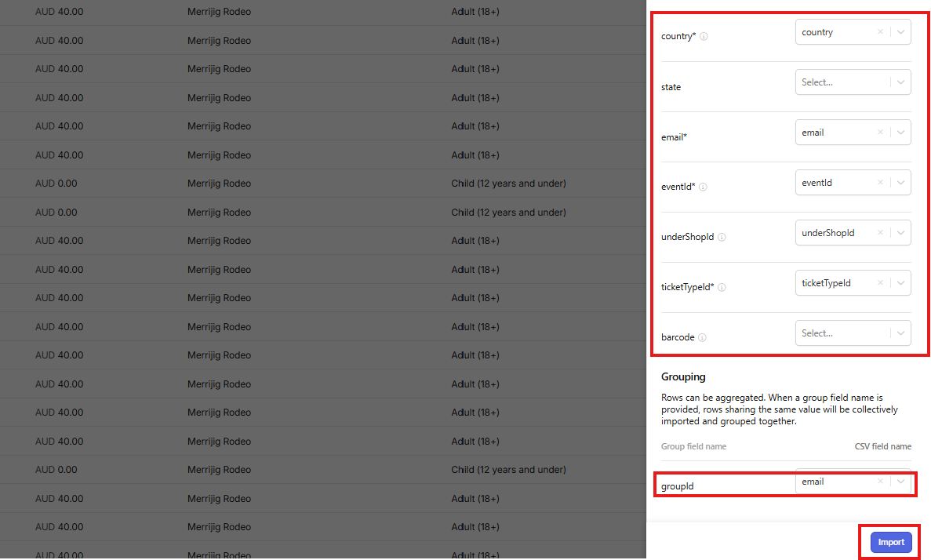Open the state Select dropdown
This screenshot has height=560, width=931.
pos(853,82)
